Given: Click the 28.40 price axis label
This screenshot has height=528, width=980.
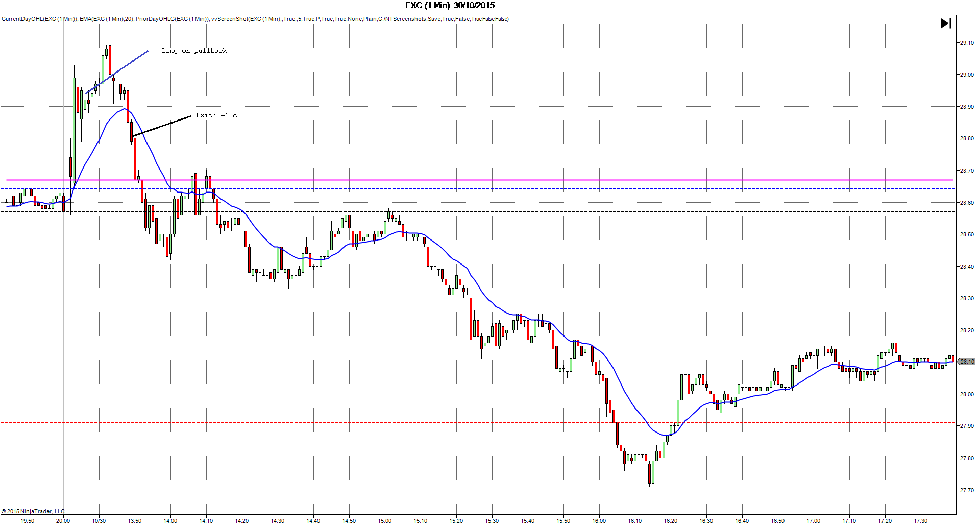Looking at the screenshot, I should [x=966, y=267].
